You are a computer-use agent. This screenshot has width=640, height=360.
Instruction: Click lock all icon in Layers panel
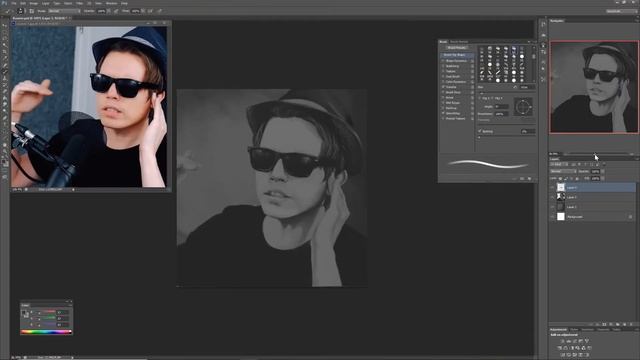pos(577,179)
